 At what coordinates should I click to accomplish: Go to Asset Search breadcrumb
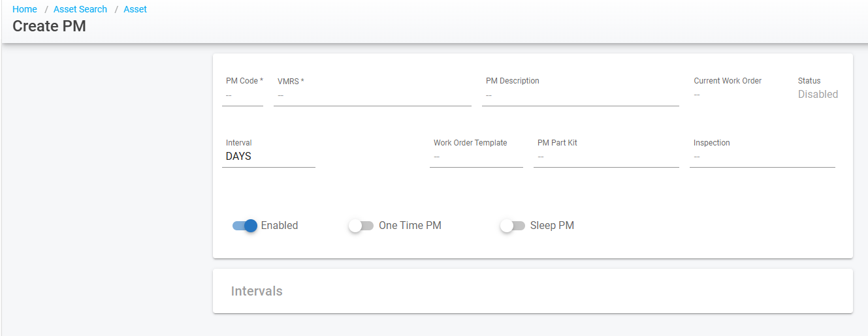(x=80, y=9)
